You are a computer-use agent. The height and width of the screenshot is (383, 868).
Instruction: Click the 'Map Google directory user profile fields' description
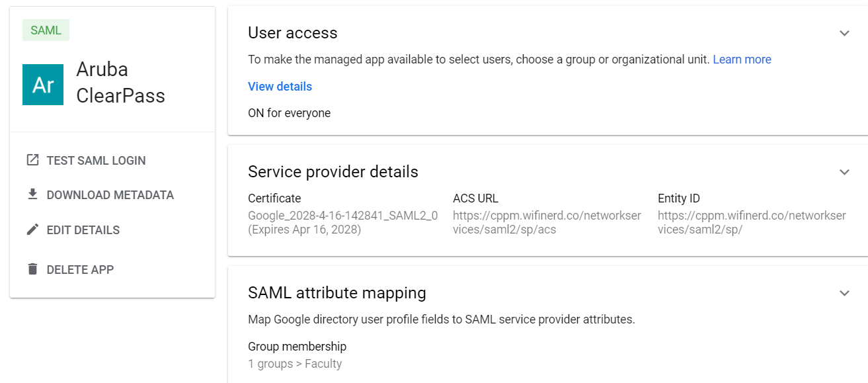pos(441,319)
